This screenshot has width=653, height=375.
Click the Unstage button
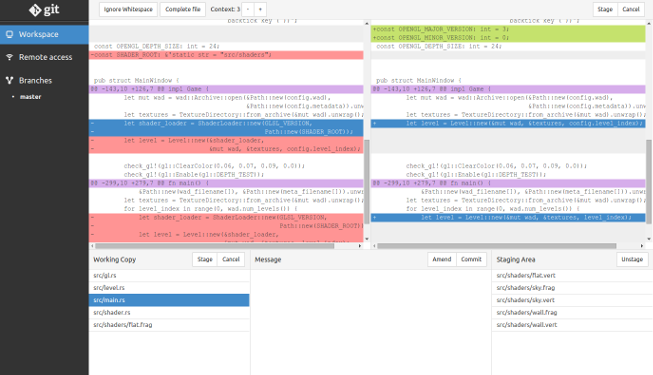tap(632, 259)
